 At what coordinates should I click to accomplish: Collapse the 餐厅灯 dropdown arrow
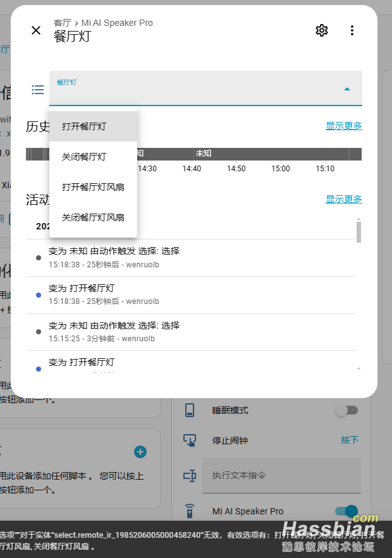point(347,89)
